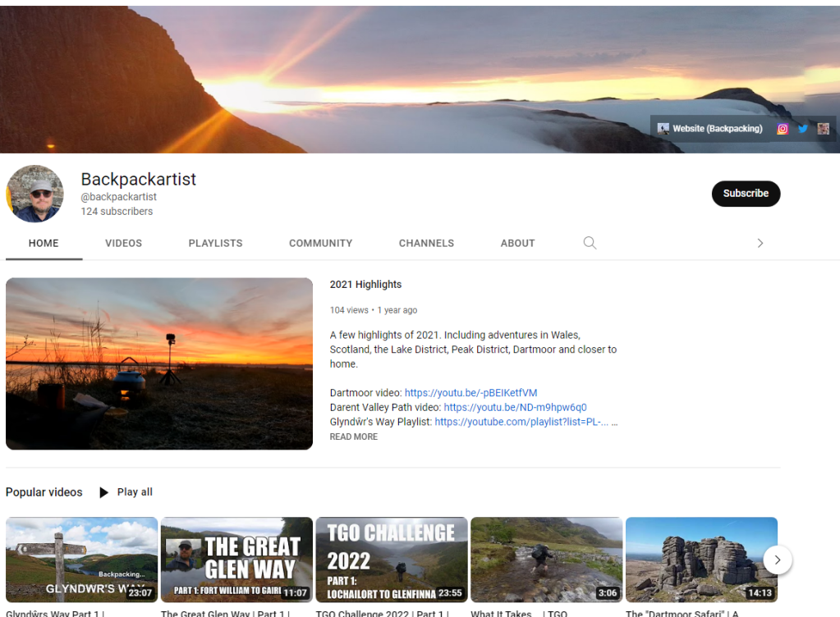Screen dimensions: 840x617
Task: Go to the COMMUNITY tab
Action: point(320,244)
